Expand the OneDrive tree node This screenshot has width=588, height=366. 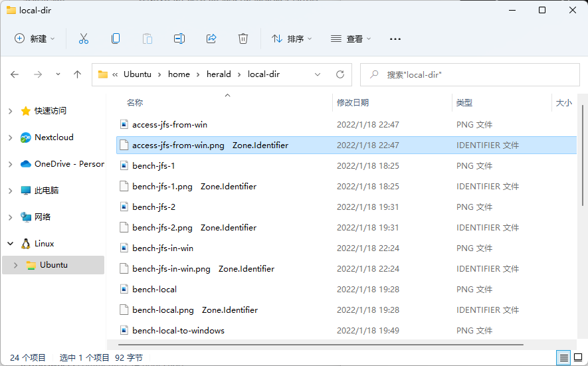[x=11, y=164]
